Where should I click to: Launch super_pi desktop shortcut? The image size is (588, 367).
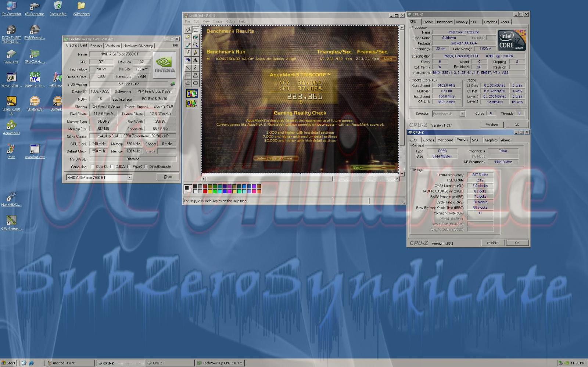[35, 79]
